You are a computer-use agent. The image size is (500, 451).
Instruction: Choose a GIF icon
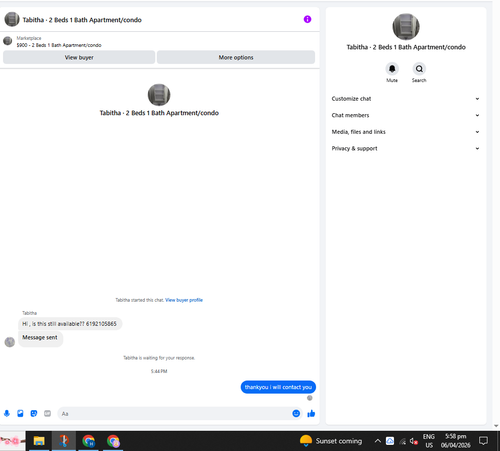(48, 413)
